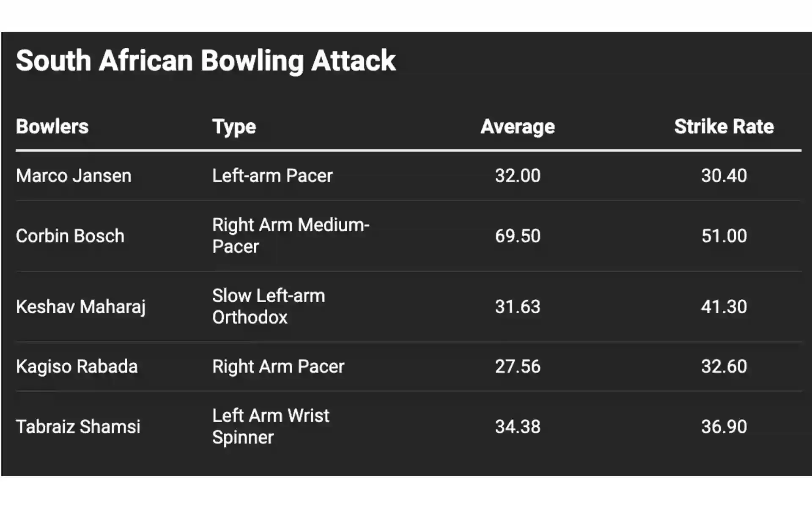Select the Kagiso Rabada name cell
Viewport: 812px width, 508px height.
77,367
